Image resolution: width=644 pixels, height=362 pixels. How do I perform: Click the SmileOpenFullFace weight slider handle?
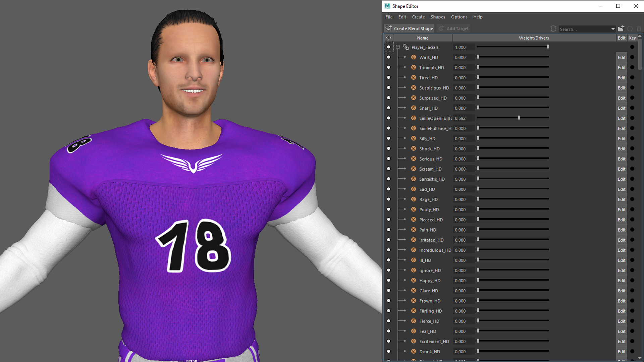coord(519,118)
